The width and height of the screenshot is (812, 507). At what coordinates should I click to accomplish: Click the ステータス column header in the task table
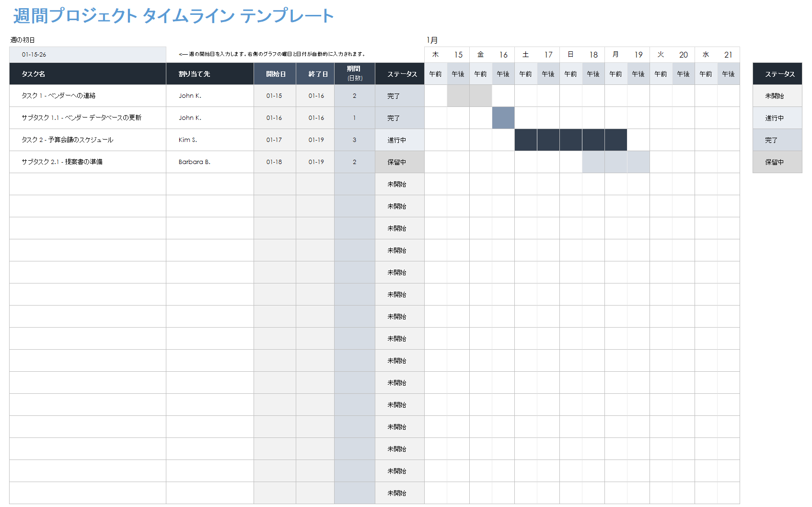(x=400, y=74)
